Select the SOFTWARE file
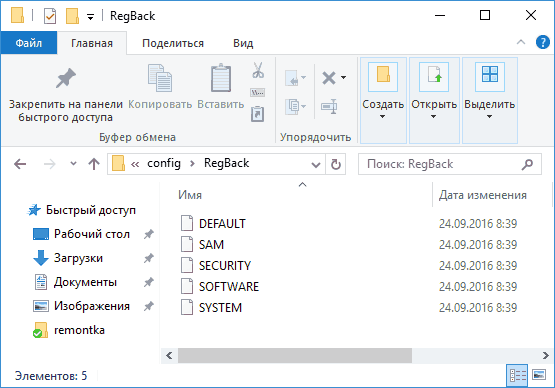This screenshot has width=555, height=388. (229, 286)
